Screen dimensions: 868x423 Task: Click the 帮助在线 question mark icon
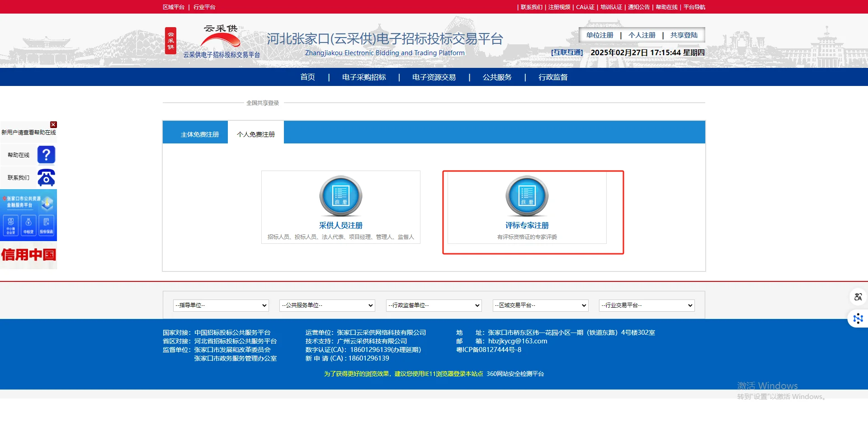[x=46, y=154]
